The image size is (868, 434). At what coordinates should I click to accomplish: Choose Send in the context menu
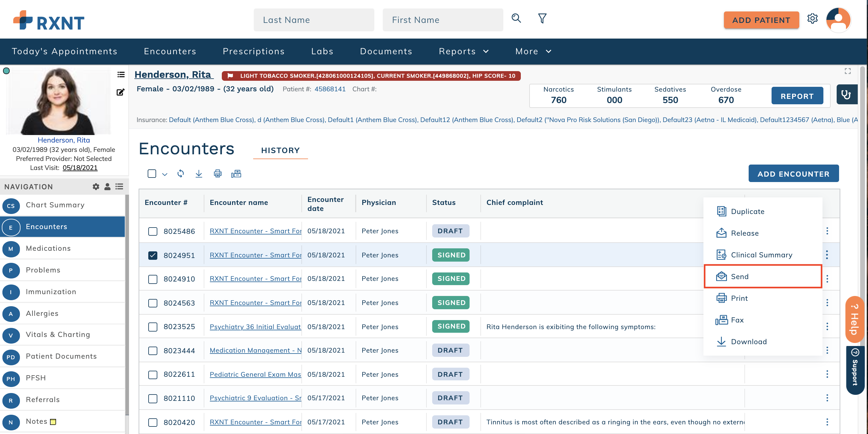763,276
